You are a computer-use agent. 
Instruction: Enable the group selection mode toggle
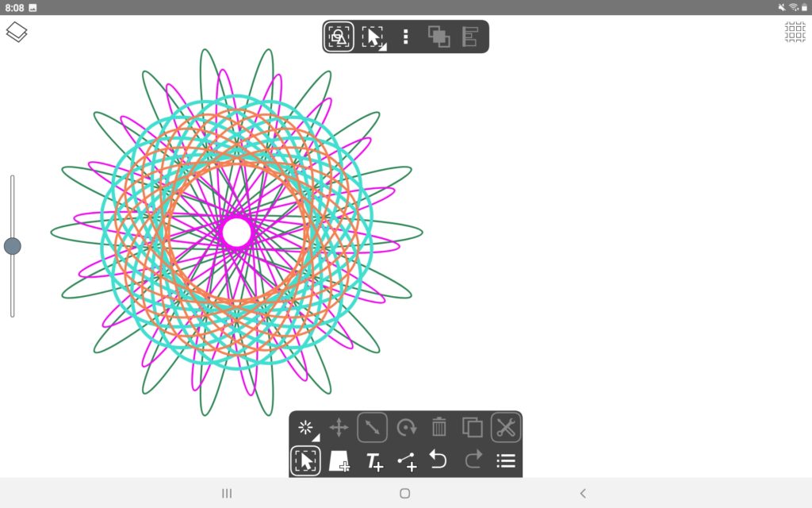click(x=339, y=36)
